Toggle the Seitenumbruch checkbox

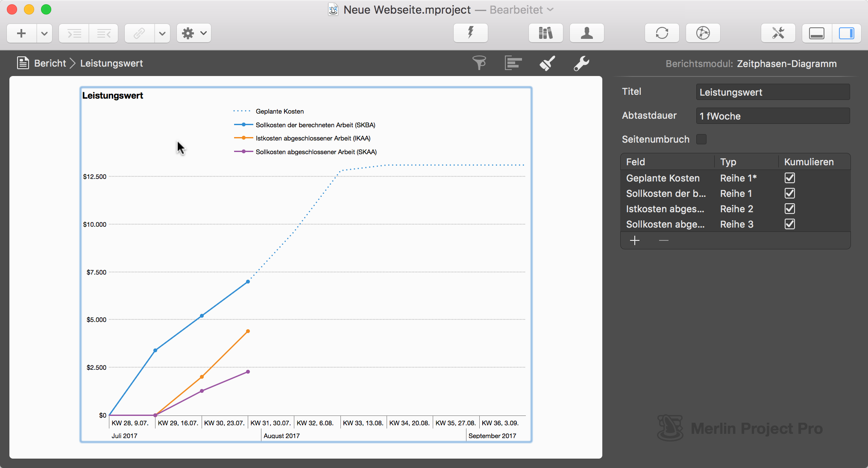(701, 139)
